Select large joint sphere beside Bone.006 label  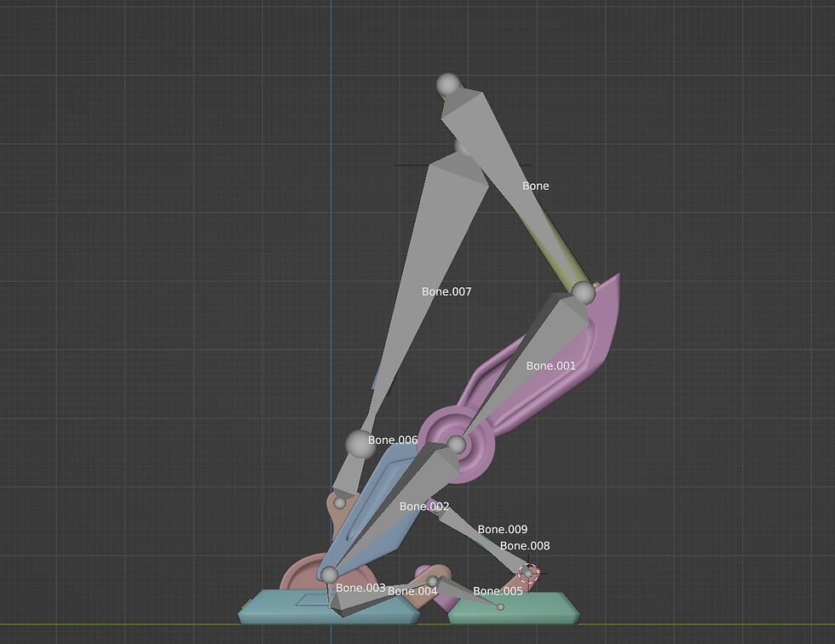361,445
